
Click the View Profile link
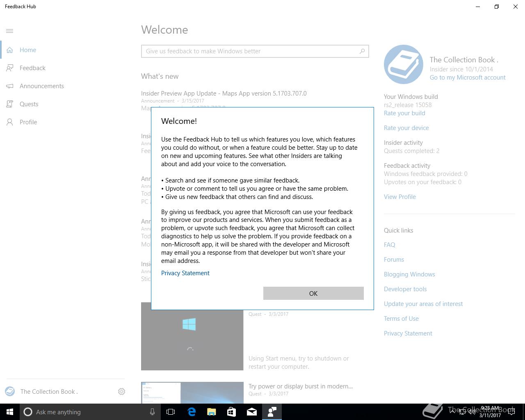(x=400, y=197)
